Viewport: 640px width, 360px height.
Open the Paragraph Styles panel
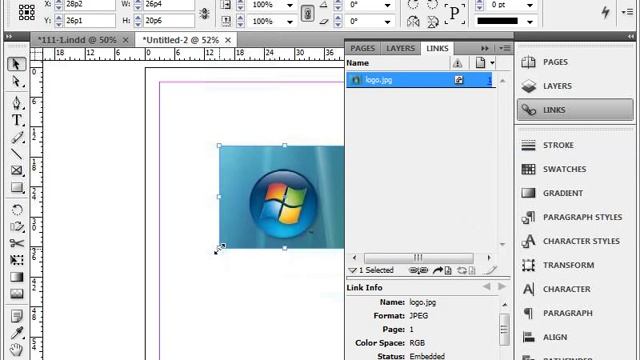575,217
